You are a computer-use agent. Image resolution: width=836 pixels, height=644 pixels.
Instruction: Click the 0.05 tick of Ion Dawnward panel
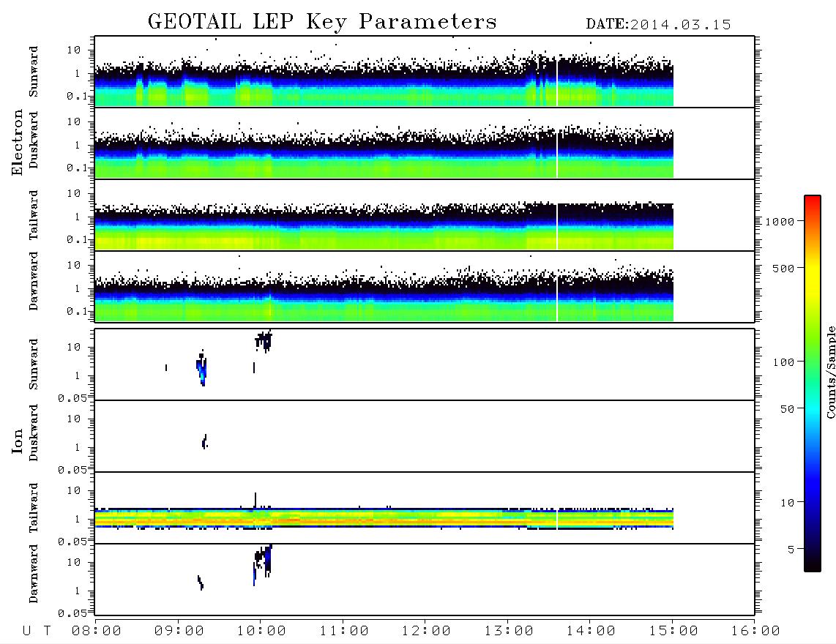pos(72,613)
